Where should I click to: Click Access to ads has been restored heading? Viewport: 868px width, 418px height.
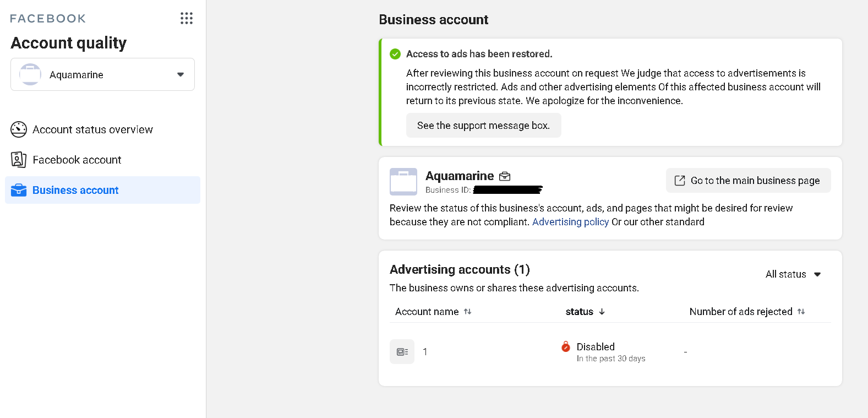click(x=479, y=54)
